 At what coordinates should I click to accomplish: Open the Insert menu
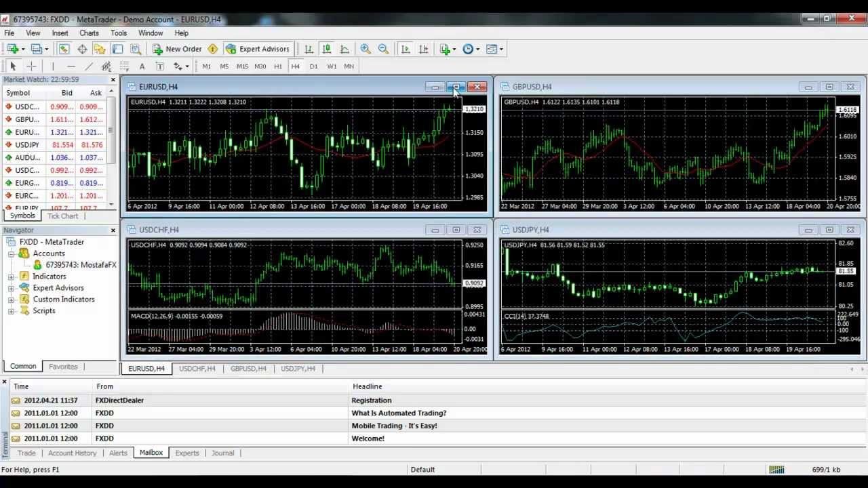click(x=60, y=33)
